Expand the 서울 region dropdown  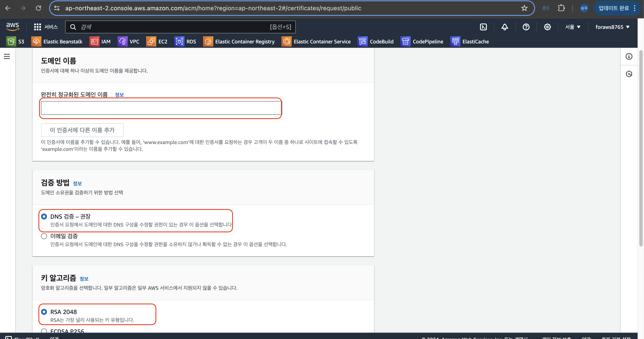[572, 27]
